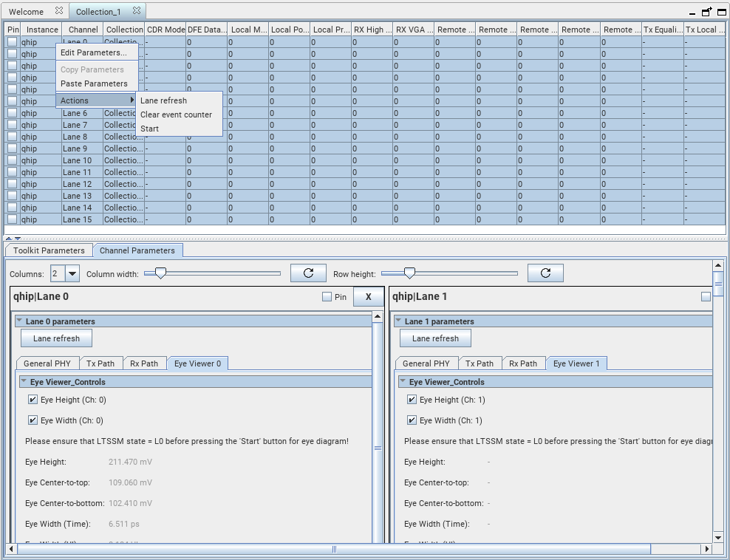The image size is (730, 560).
Task: Click the up arrow of Lane 0 scrollbar
Action: click(378, 317)
